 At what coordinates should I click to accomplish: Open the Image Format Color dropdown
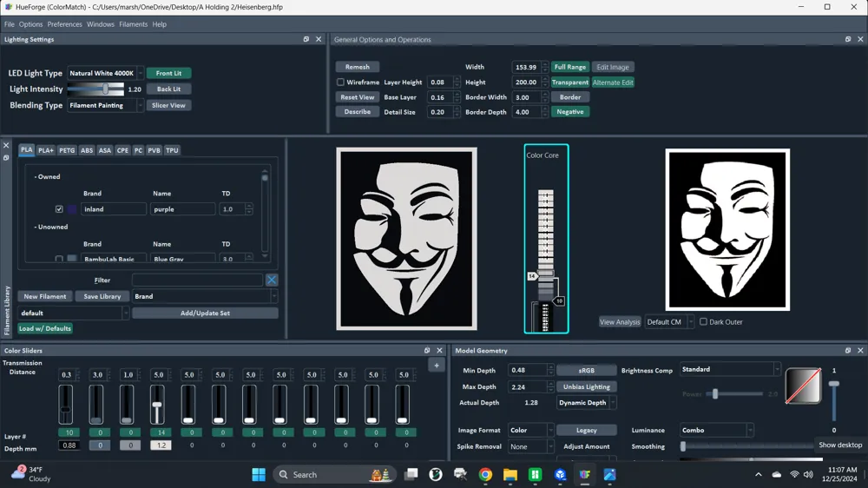pos(530,431)
